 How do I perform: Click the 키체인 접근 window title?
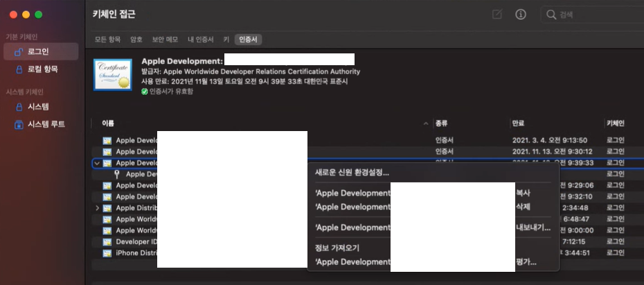(114, 15)
